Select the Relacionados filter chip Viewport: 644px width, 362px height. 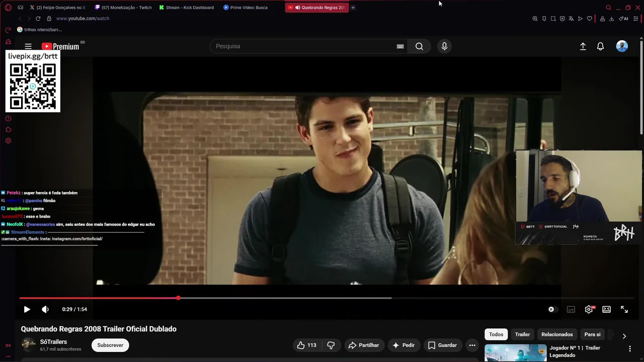click(x=557, y=334)
